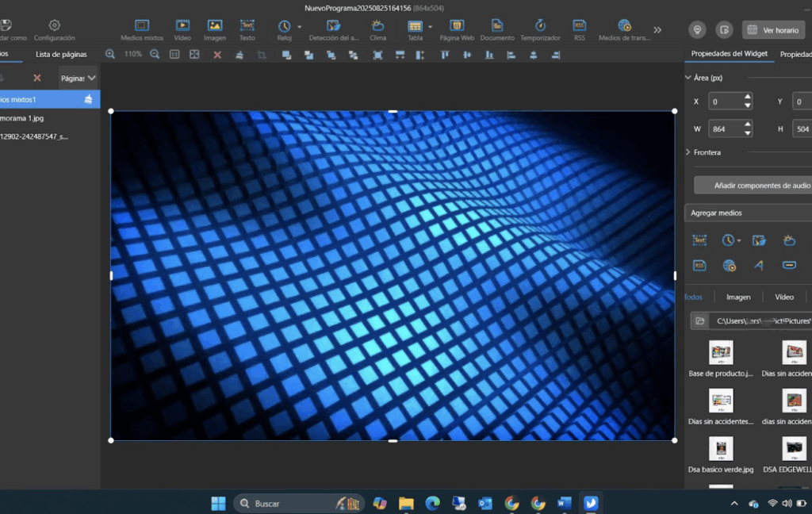Image resolution: width=812 pixels, height=514 pixels.
Task: Increase the X position with up stepper
Action: click(x=747, y=98)
